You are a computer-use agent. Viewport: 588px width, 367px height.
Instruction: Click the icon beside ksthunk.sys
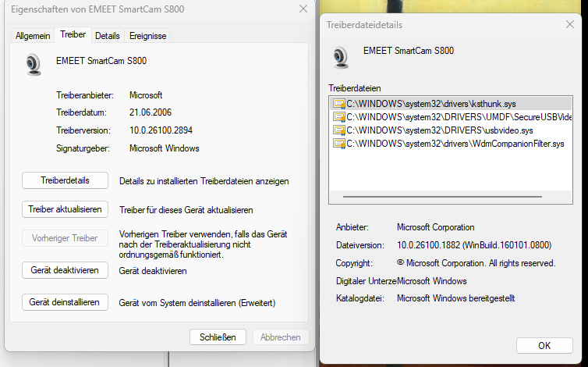point(339,104)
